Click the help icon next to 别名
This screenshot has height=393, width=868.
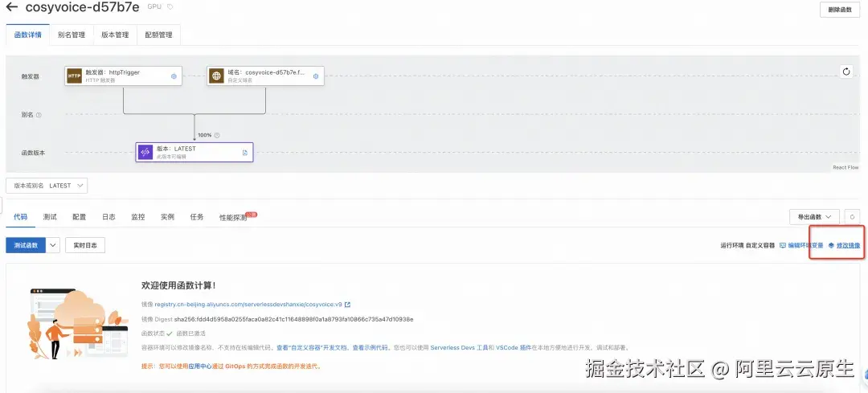[39, 115]
